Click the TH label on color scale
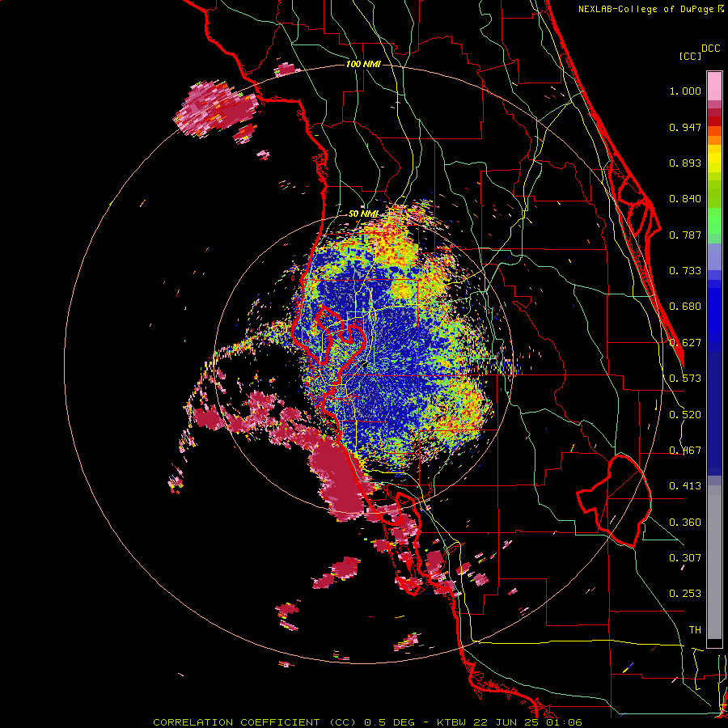Screen dimensions: 728x728 coord(695,630)
